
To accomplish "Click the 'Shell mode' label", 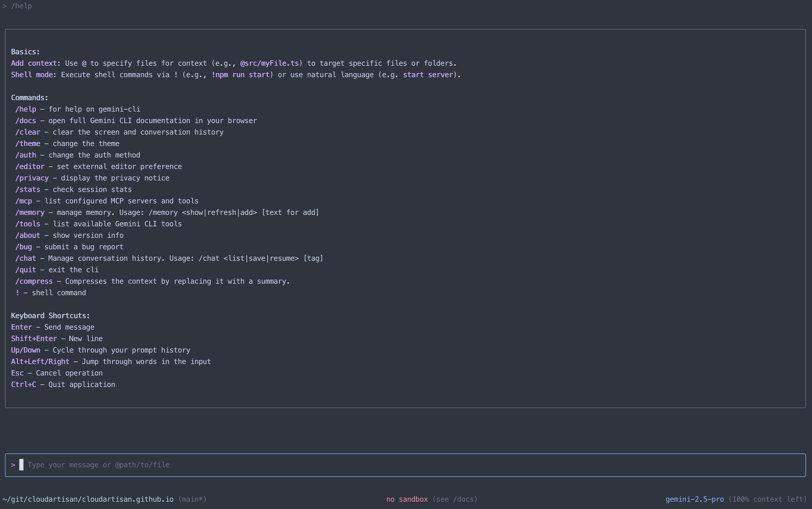I will 32,74.
